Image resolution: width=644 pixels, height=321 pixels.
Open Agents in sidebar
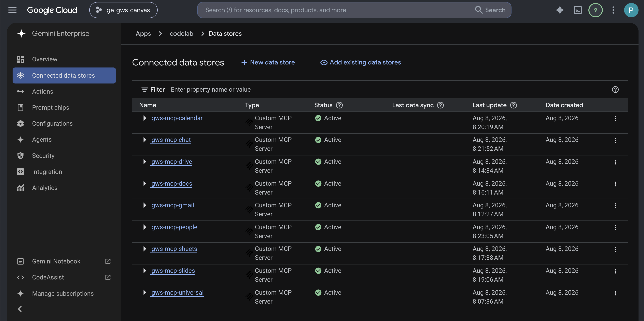[64, 140]
